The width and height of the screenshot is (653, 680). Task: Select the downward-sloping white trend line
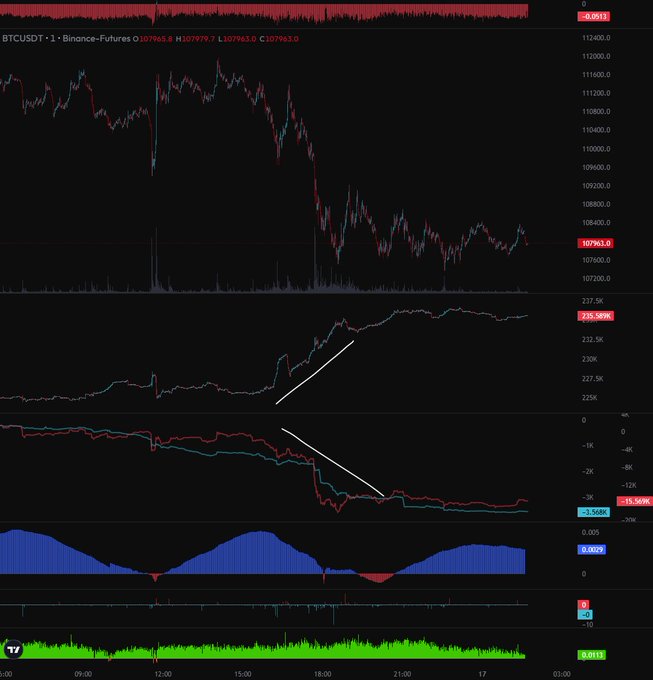coord(333,461)
